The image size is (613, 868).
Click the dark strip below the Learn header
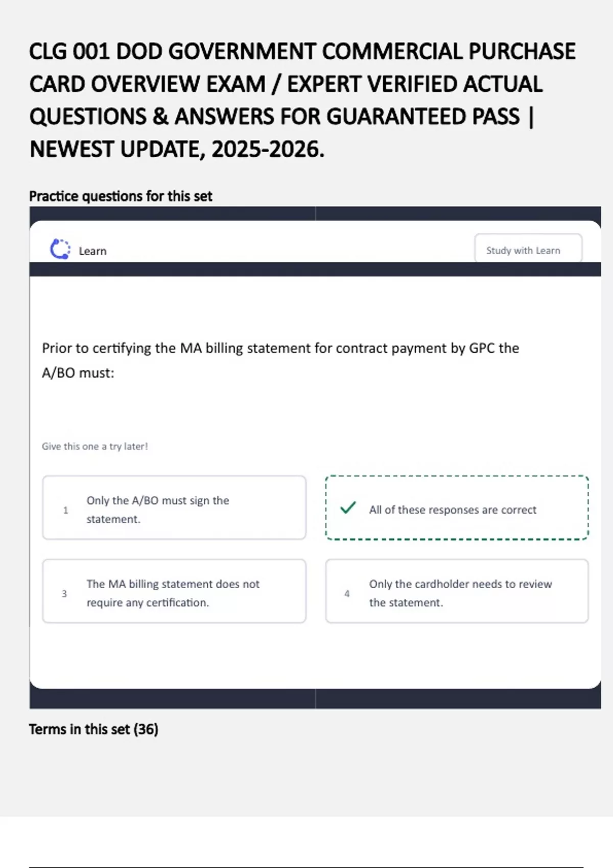315,270
